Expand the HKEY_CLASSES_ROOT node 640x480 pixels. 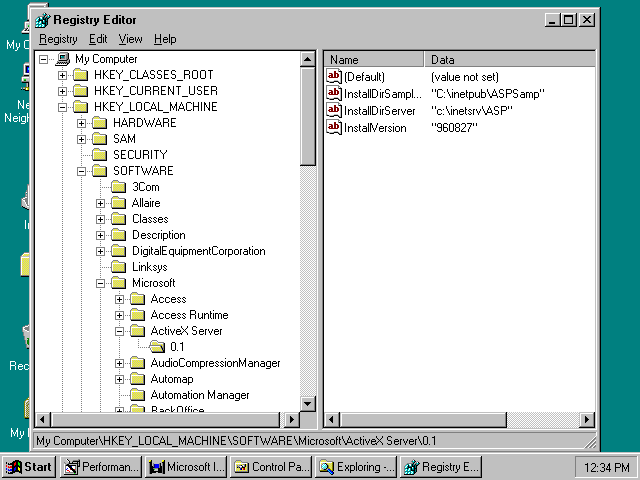click(62, 76)
